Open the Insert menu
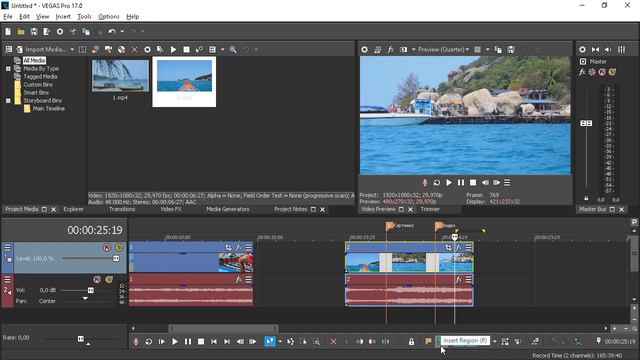The width and height of the screenshot is (640, 360). (x=63, y=16)
